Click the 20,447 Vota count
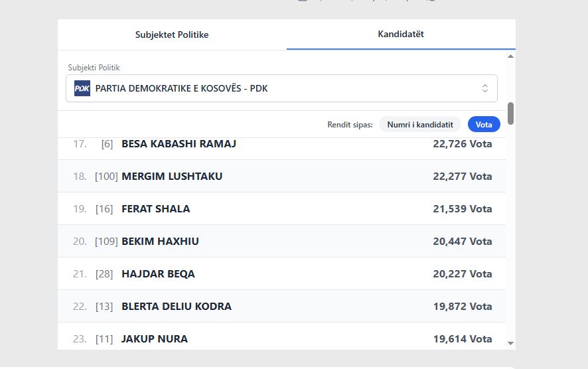 click(462, 242)
